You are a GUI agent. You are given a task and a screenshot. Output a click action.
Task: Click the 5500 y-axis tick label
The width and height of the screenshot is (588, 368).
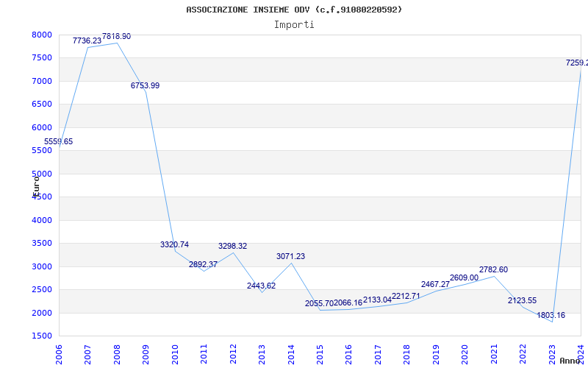click(42, 150)
